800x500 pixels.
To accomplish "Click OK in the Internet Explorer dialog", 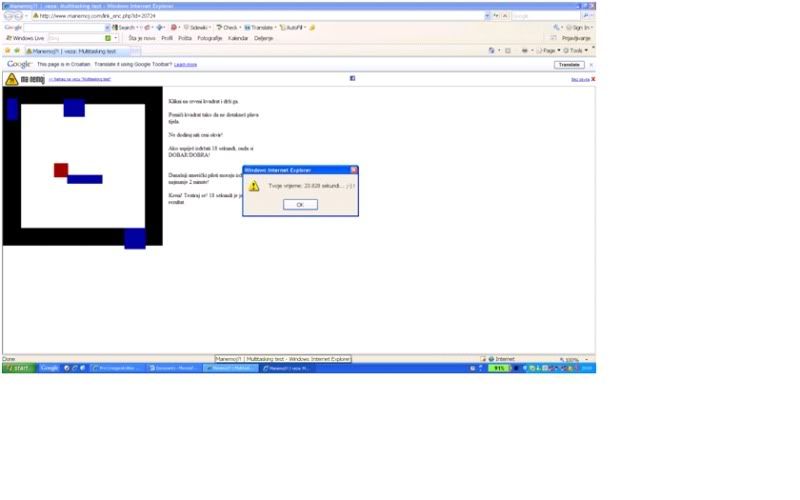I will point(300,204).
